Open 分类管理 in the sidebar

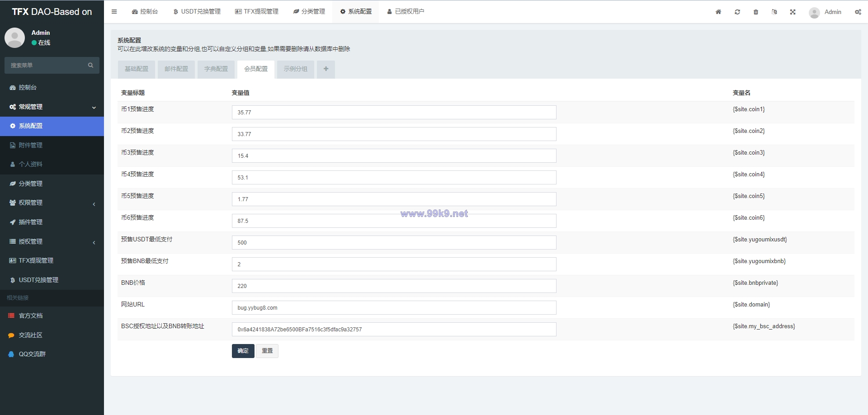[52, 184]
